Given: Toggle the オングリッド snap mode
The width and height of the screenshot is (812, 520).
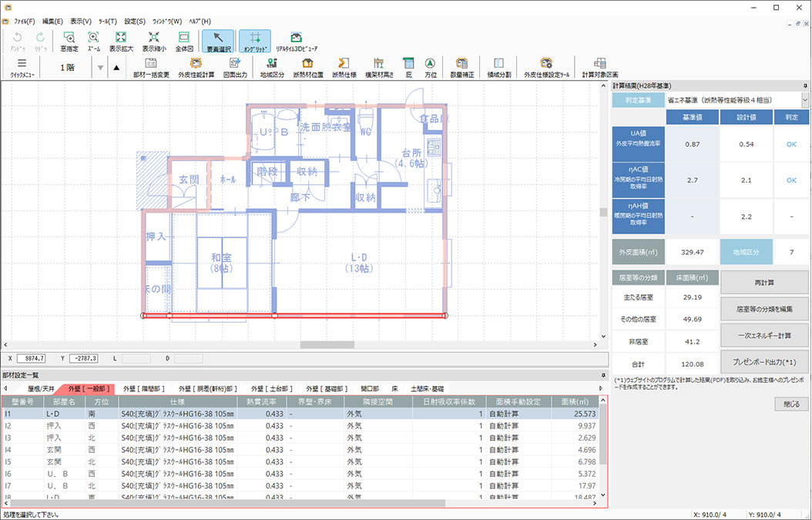Looking at the screenshot, I should click(254, 41).
